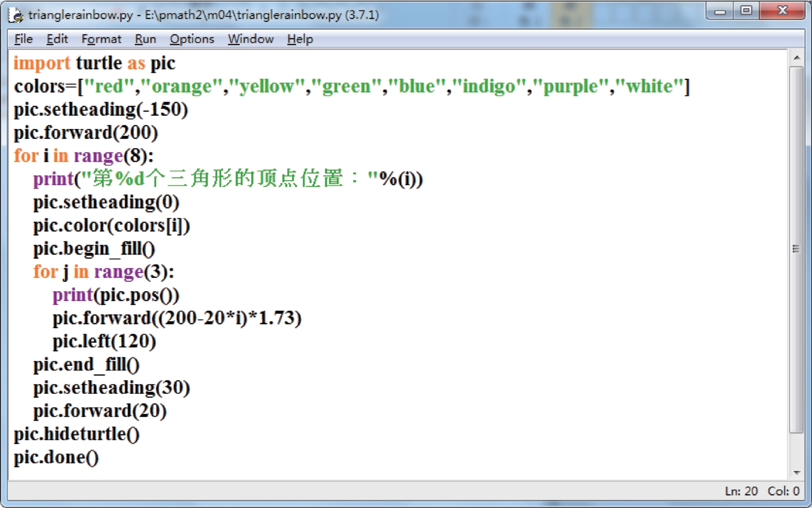Click the line pic.color(colors[i])

(x=111, y=226)
